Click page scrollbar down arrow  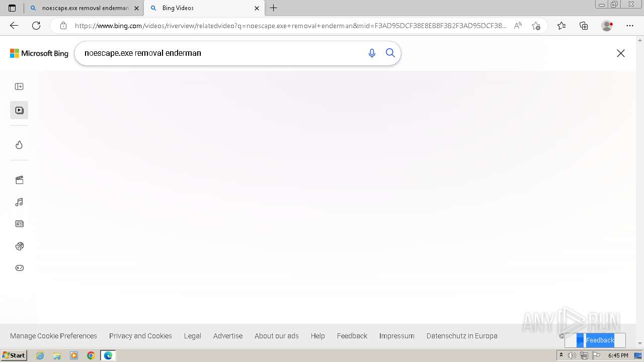pos(640,344)
